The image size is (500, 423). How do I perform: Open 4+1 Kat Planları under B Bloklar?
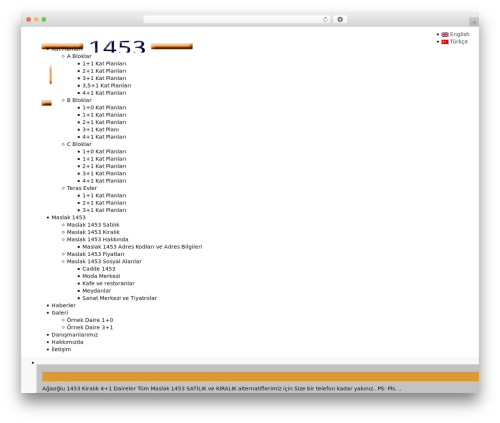pos(104,137)
